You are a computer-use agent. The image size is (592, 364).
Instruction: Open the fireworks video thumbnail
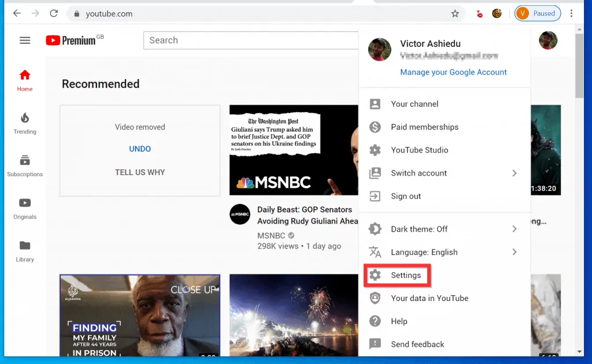(x=294, y=315)
